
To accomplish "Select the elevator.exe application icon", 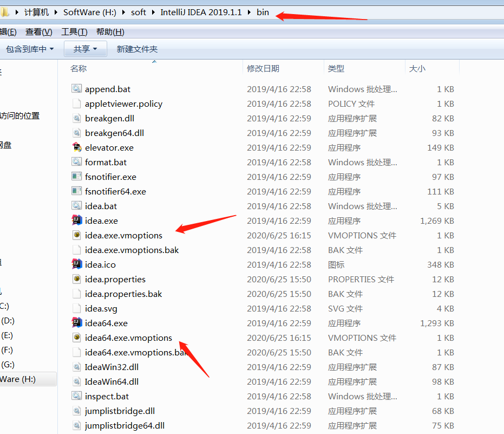I will coord(76,147).
